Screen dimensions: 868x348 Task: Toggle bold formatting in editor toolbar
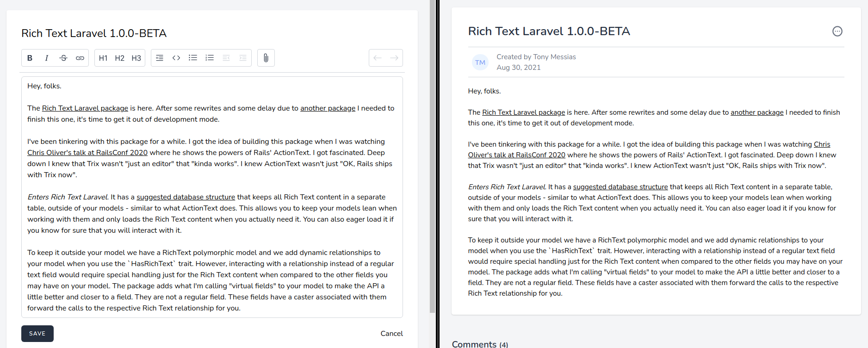(x=30, y=58)
